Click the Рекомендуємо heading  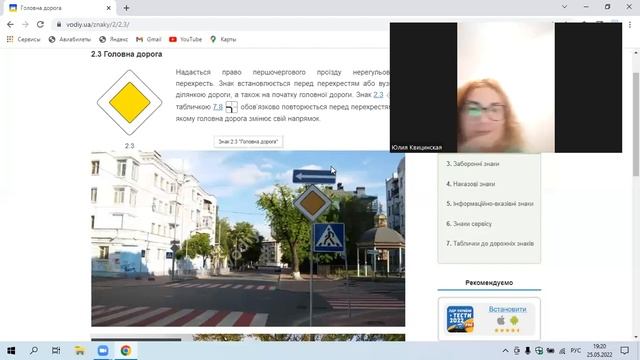click(489, 282)
